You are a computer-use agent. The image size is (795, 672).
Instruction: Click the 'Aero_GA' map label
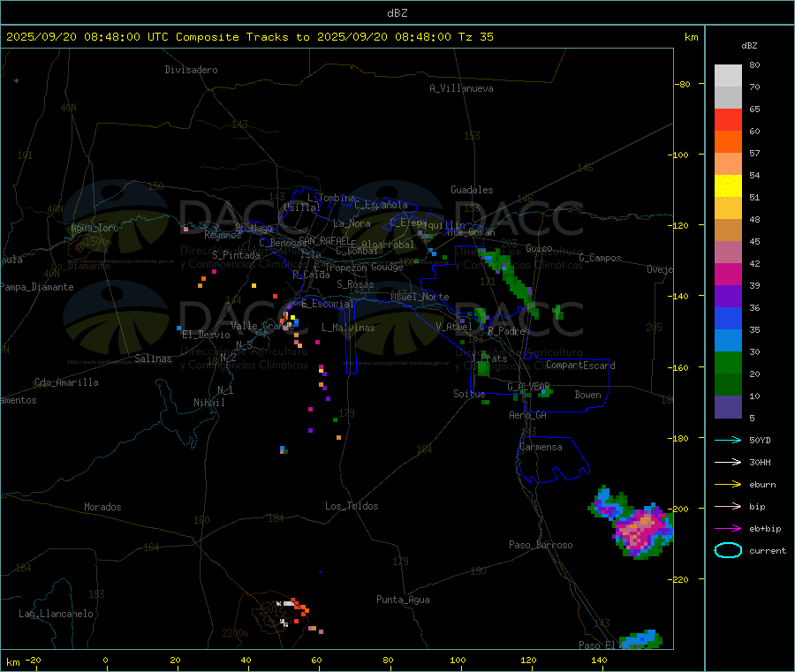tap(527, 415)
